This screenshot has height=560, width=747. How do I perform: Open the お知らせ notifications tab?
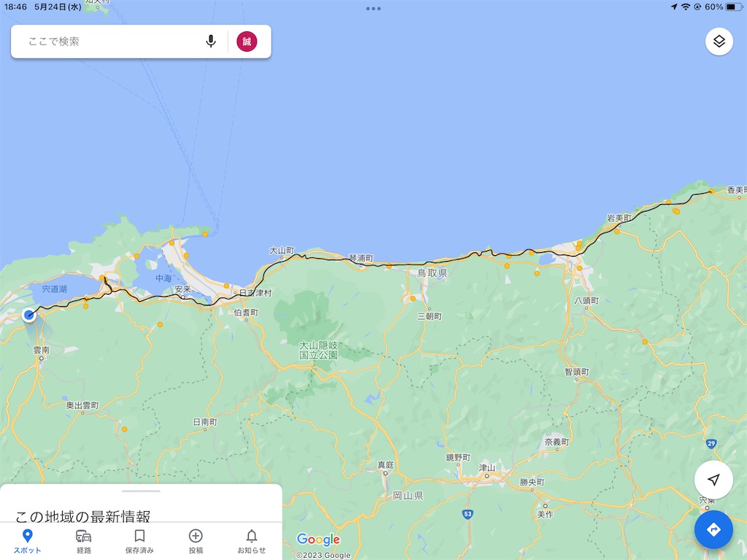click(x=252, y=542)
